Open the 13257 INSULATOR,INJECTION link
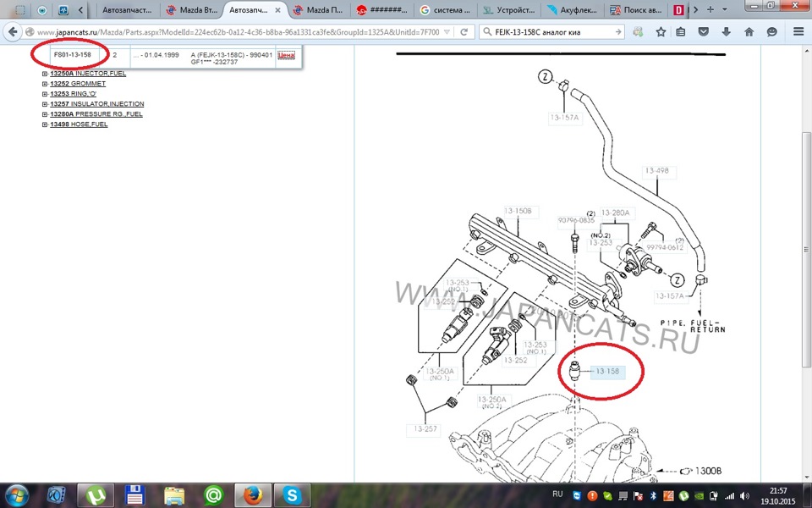This screenshot has height=508, width=812. click(96, 104)
